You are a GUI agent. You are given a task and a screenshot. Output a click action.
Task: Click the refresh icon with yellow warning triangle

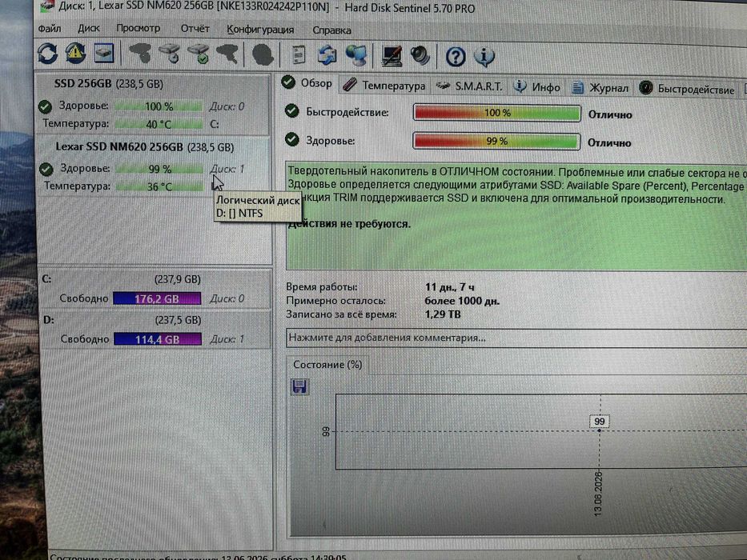(76, 53)
